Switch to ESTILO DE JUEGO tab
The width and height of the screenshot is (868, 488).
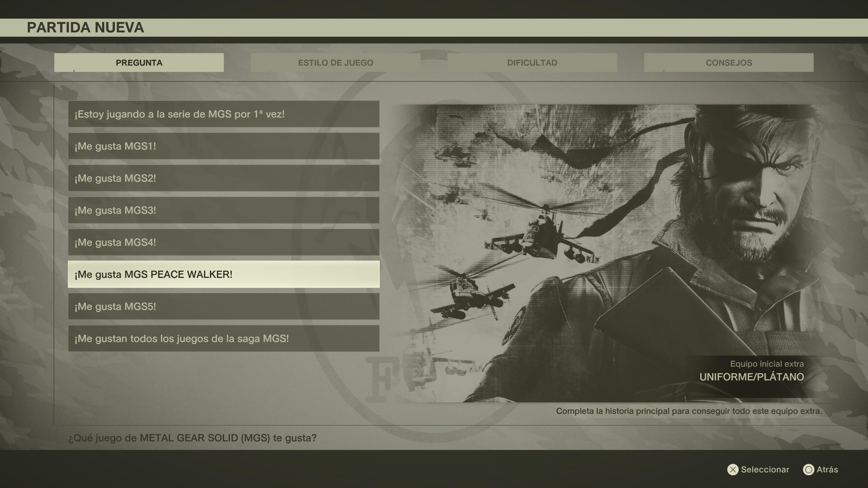point(335,62)
